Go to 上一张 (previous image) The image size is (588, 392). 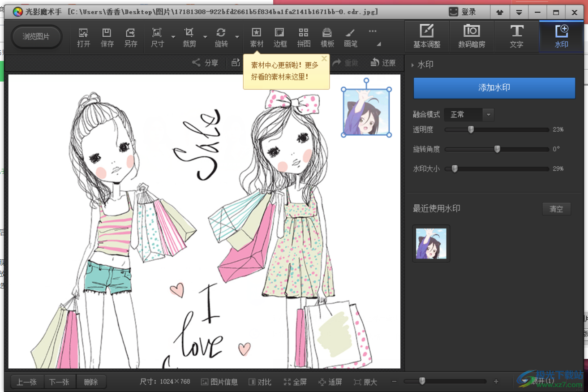(27, 382)
